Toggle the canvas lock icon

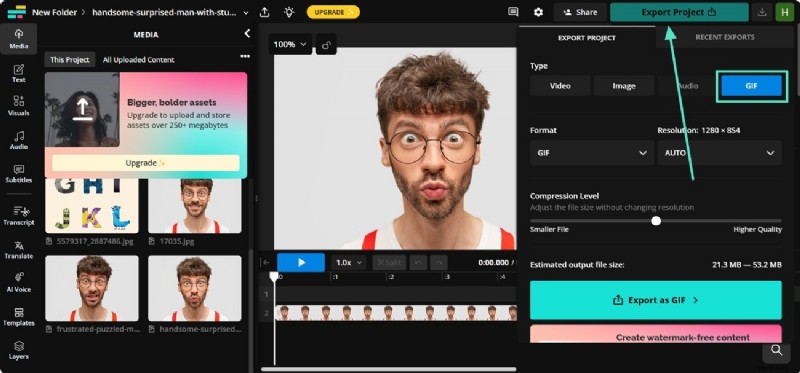[x=326, y=45]
